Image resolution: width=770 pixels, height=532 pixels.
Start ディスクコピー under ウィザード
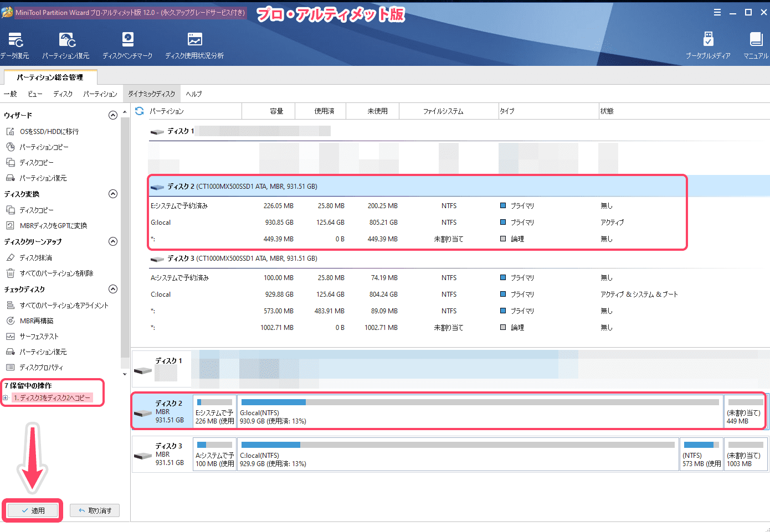pyautogui.click(x=37, y=162)
